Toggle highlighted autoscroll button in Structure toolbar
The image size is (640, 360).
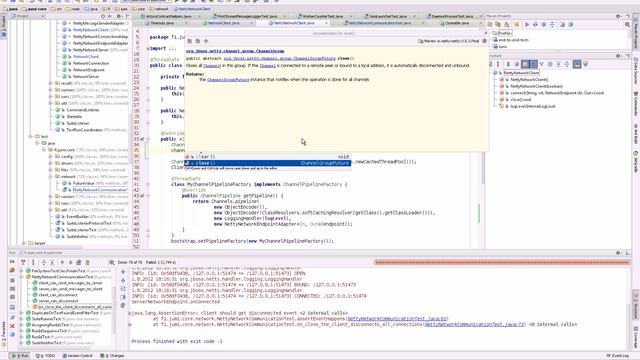pyautogui.click(x=577, y=64)
